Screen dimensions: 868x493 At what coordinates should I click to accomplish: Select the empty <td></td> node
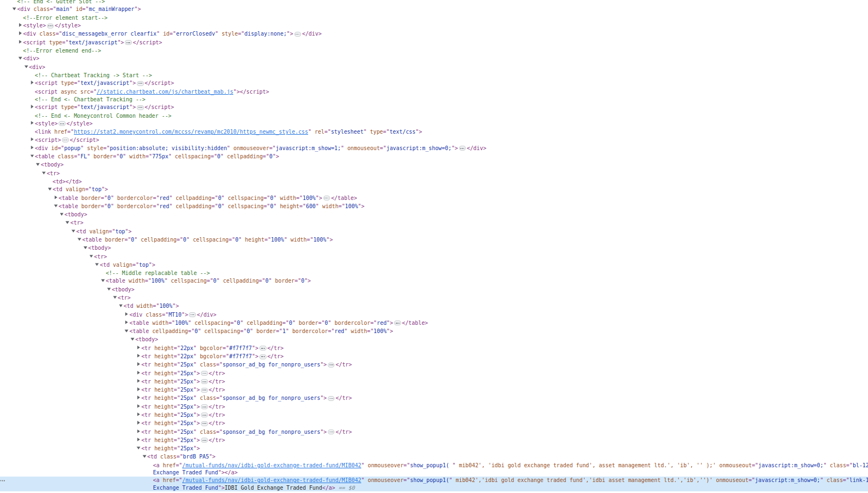(67, 181)
